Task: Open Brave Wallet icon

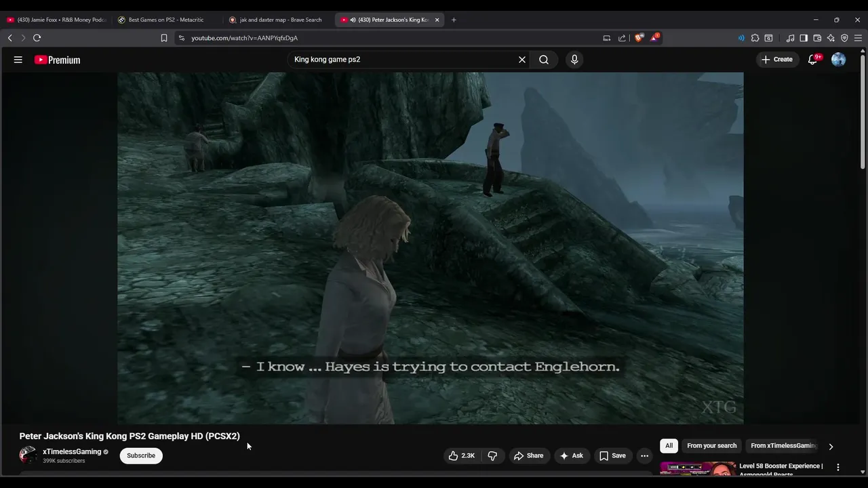Action: (x=817, y=38)
